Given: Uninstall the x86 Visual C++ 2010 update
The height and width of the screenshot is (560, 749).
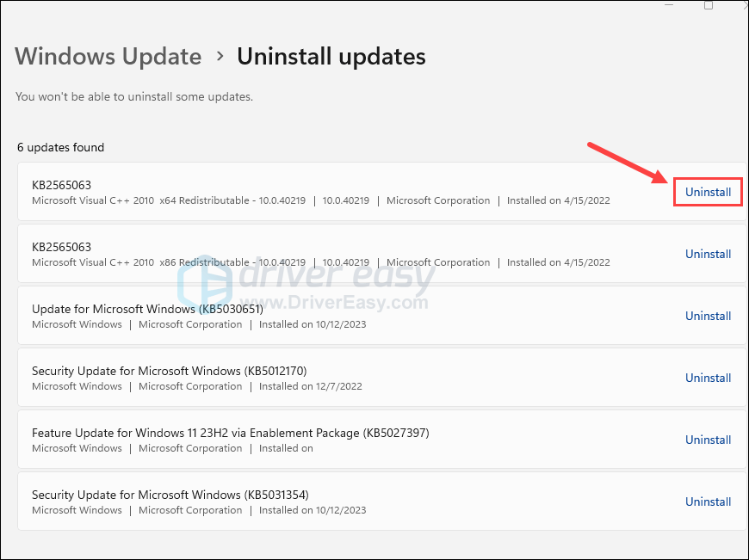Looking at the screenshot, I should 708,254.
